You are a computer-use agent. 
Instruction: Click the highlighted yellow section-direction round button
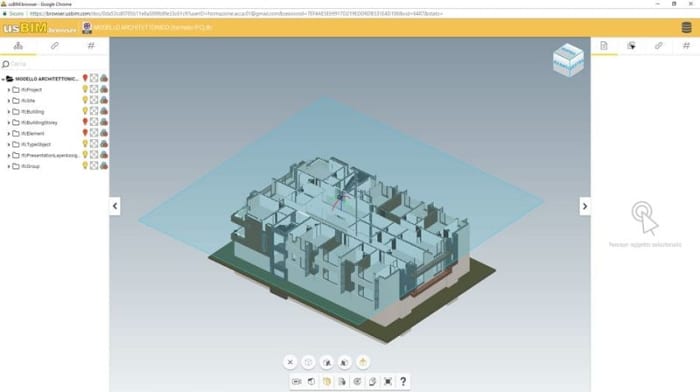pyautogui.click(x=362, y=362)
